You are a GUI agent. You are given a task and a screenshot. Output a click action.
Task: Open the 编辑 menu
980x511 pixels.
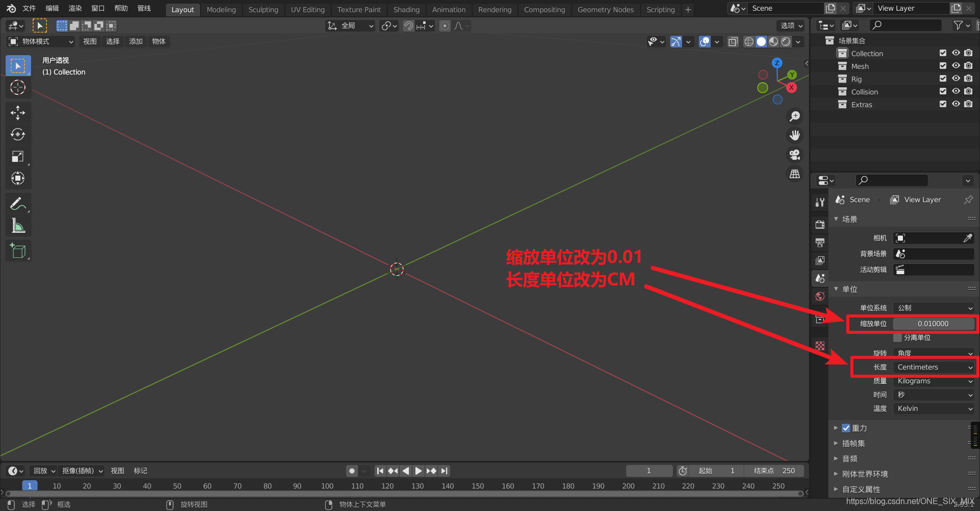[x=52, y=8]
